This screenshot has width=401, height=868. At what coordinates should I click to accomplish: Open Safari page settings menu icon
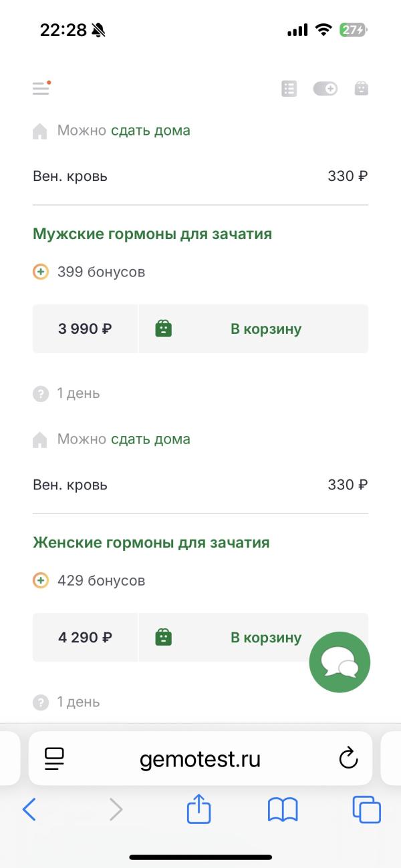click(x=54, y=758)
